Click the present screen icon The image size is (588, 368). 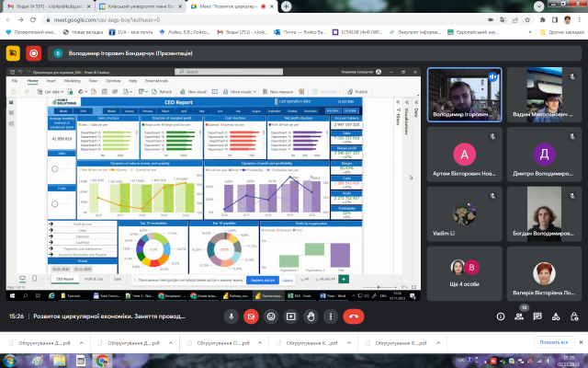[x=292, y=316]
